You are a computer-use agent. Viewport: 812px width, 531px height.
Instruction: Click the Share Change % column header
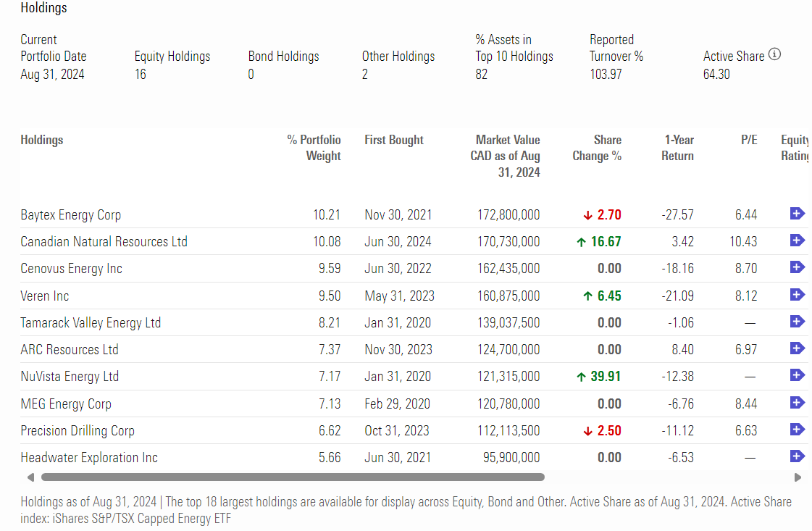pos(597,149)
